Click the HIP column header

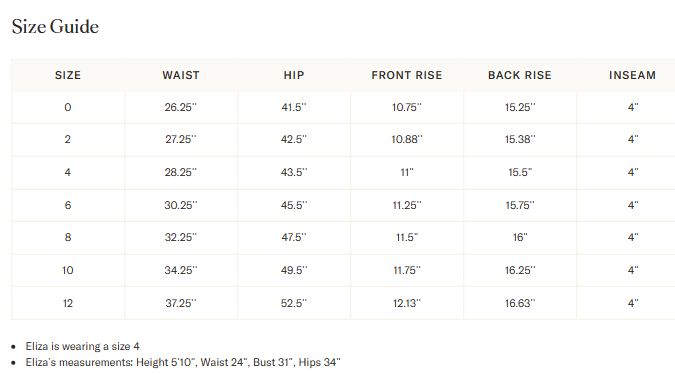pyautogui.click(x=294, y=75)
